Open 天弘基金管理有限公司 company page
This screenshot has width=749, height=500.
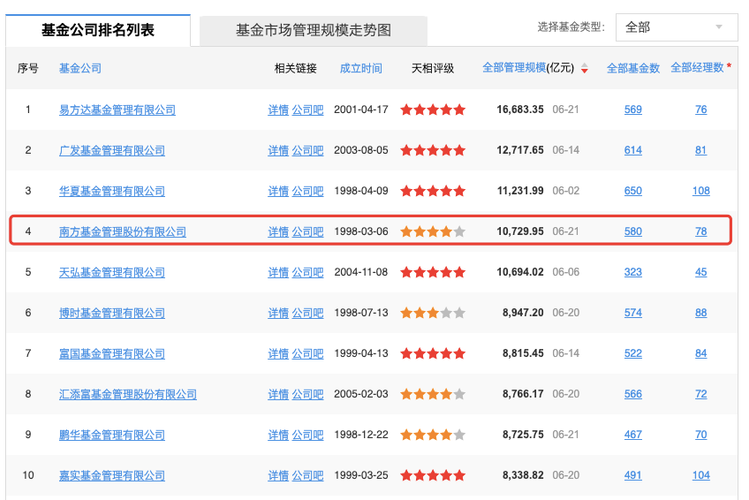[x=112, y=272]
